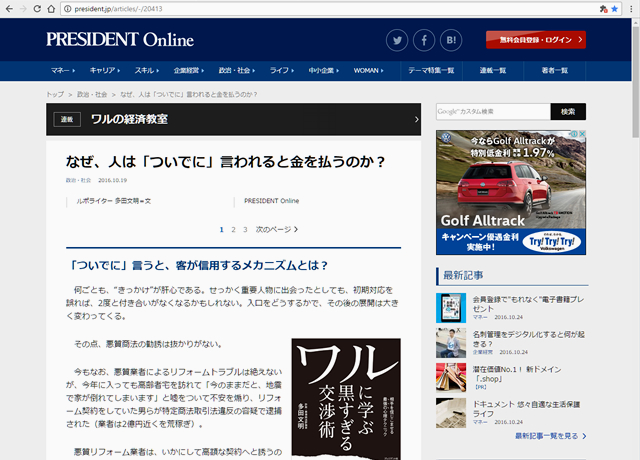Expand the マネー navigation dropdown

coord(64,71)
